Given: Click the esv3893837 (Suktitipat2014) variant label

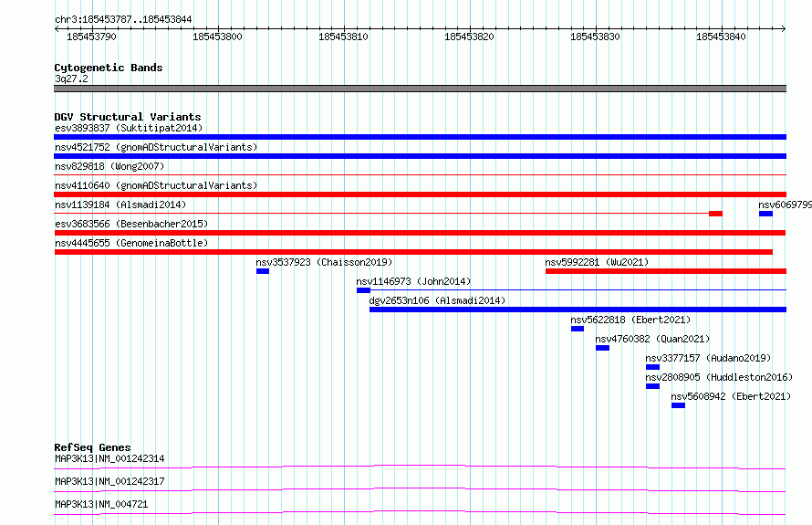Looking at the screenshot, I should coord(129,128).
